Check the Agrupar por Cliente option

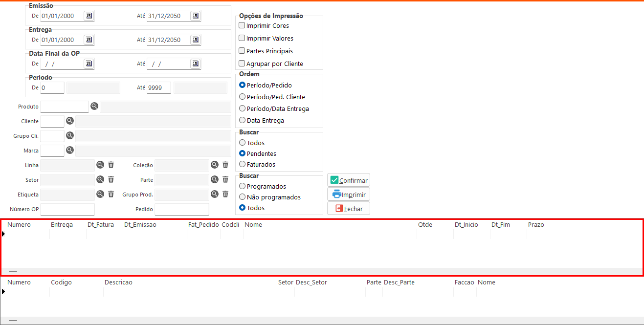tap(242, 64)
